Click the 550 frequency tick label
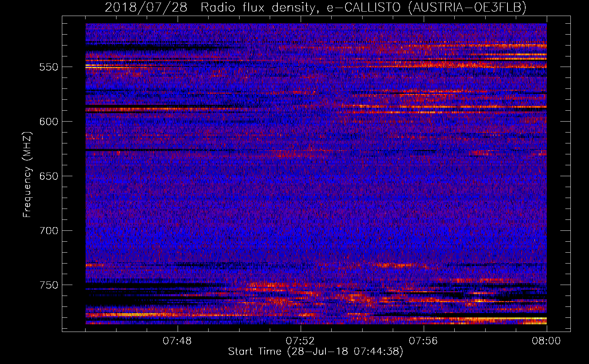Image resolution: width=589 pixels, height=364 pixels. (x=49, y=67)
